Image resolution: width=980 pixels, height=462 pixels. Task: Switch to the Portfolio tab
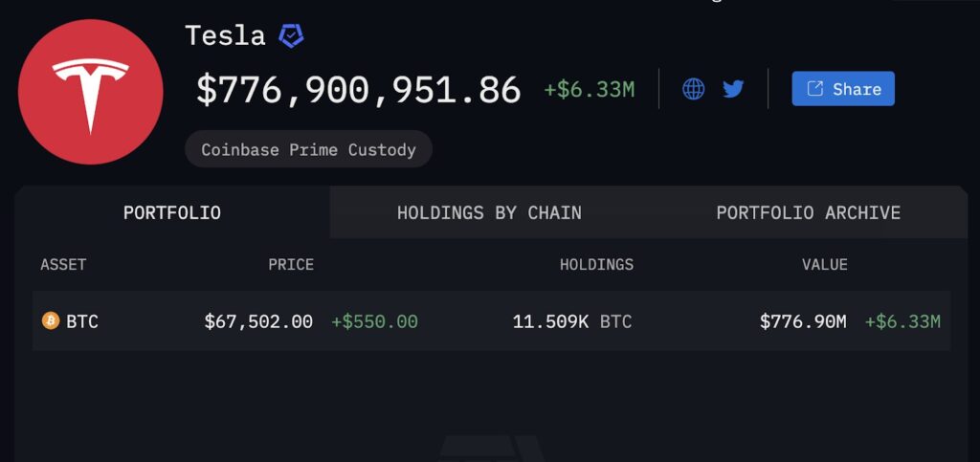click(172, 212)
